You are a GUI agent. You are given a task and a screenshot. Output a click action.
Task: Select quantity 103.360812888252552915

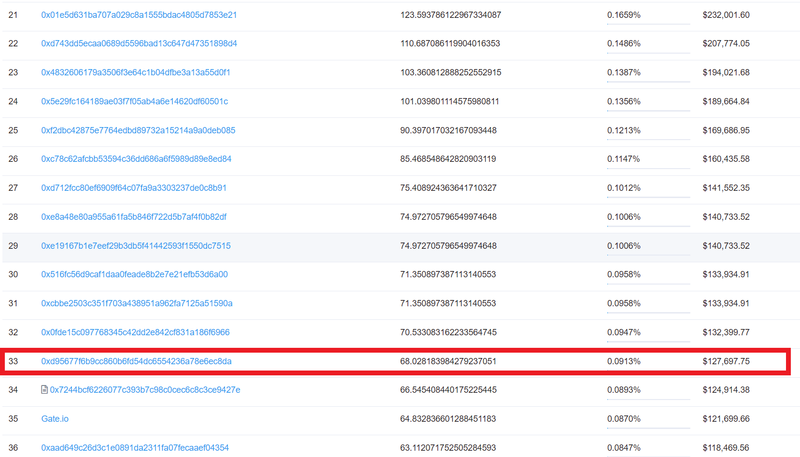tap(451, 72)
